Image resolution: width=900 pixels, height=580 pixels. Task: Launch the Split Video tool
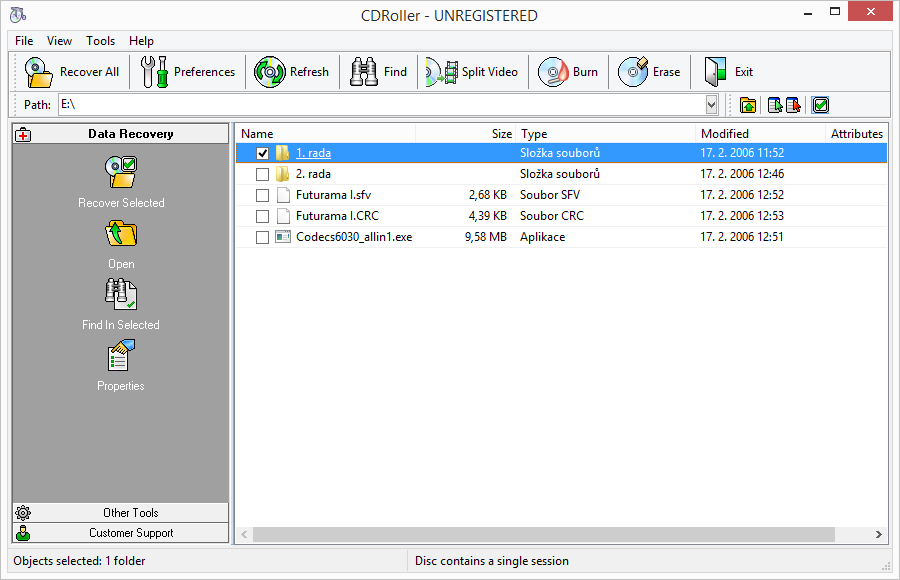tap(472, 72)
